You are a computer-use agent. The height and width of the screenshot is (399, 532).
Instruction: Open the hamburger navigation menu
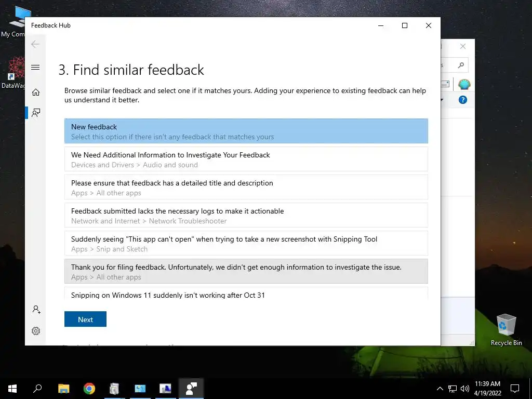pyautogui.click(x=35, y=67)
